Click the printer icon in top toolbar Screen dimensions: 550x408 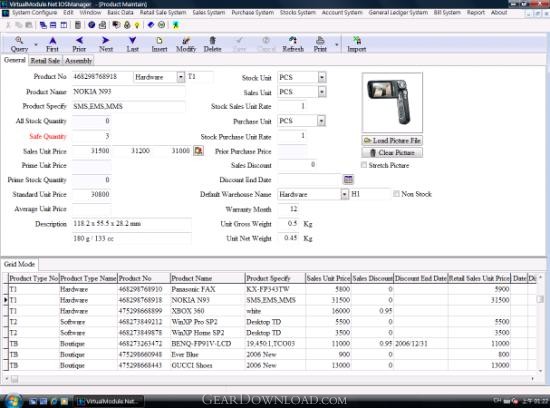click(102, 25)
